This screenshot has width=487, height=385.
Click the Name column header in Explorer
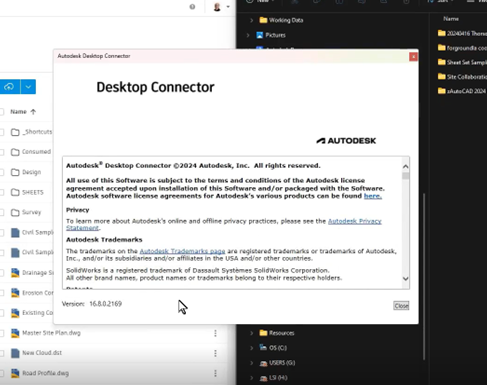point(451,19)
